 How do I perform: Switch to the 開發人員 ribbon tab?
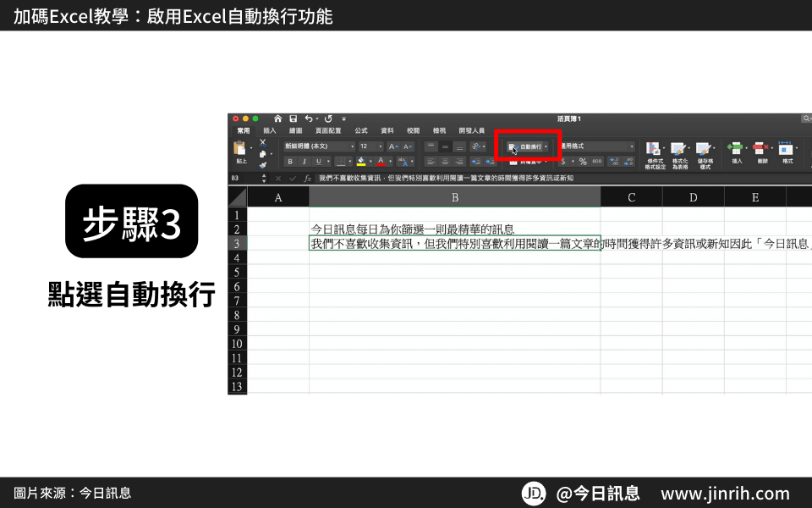472,130
